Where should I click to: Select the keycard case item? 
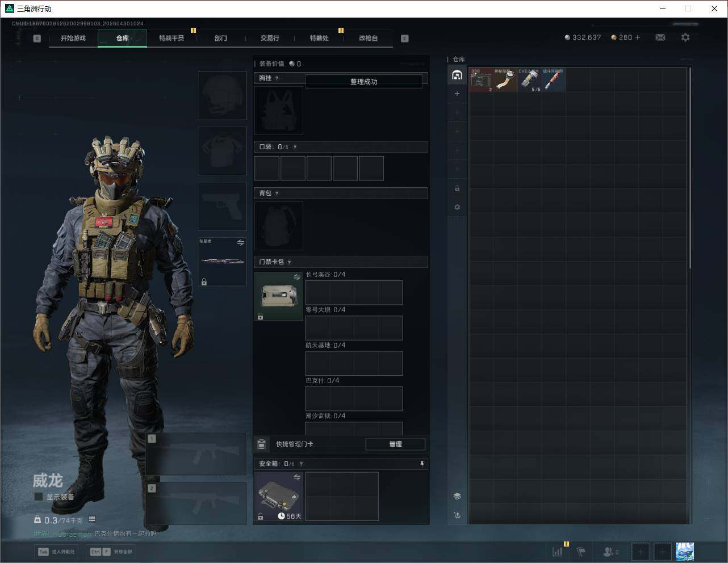[279, 296]
